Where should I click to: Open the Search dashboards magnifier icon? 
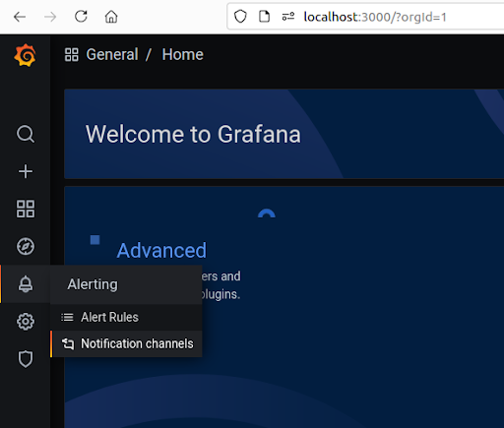tap(26, 134)
